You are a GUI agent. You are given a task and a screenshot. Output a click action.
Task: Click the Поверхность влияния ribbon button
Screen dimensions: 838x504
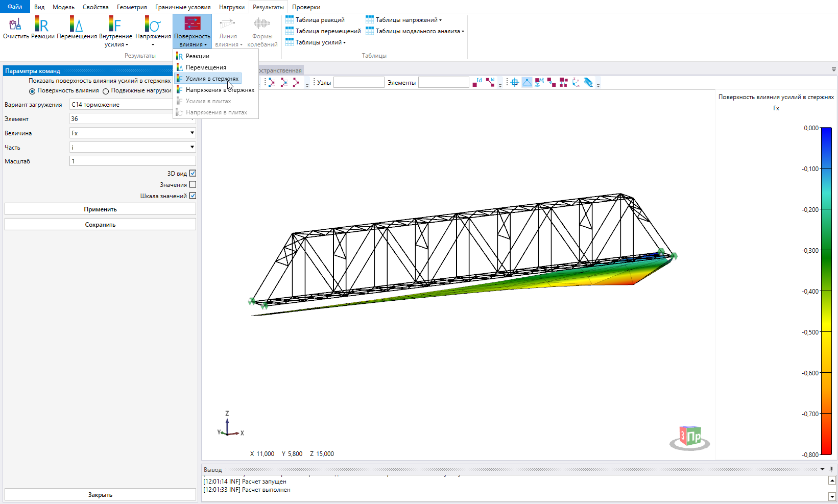192,32
